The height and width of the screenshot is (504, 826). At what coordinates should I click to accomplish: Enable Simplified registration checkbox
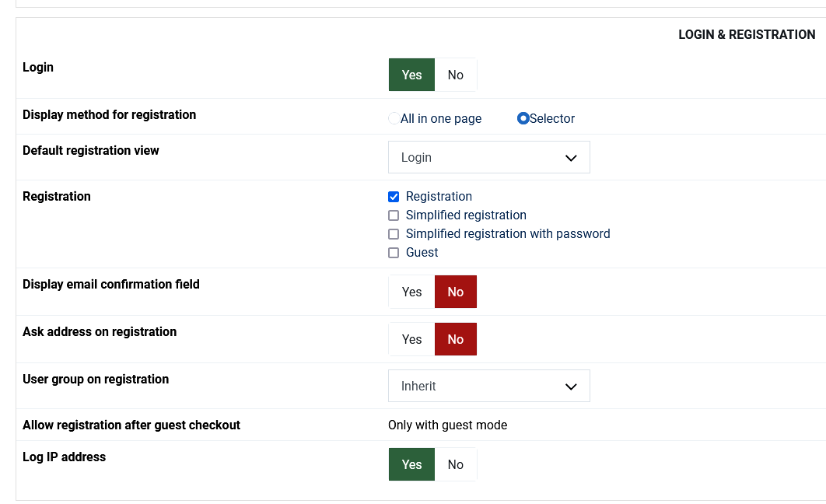394,215
